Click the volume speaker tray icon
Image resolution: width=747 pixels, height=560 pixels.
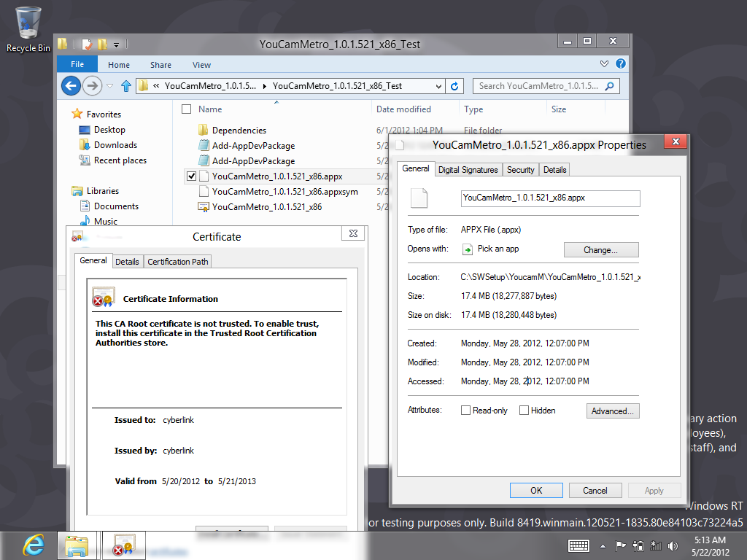click(x=672, y=545)
